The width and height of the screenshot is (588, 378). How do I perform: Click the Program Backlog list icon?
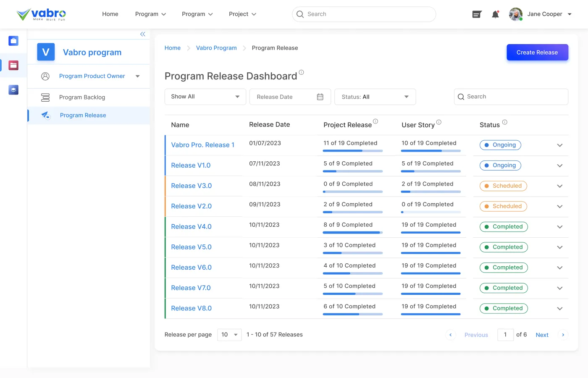pos(46,97)
